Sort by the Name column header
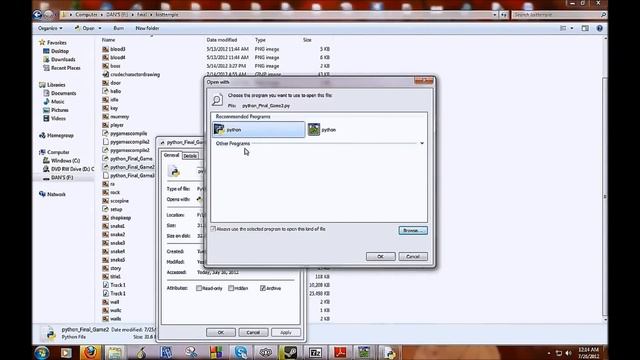This screenshot has width=640, height=360. pyautogui.click(x=109, y=40)
